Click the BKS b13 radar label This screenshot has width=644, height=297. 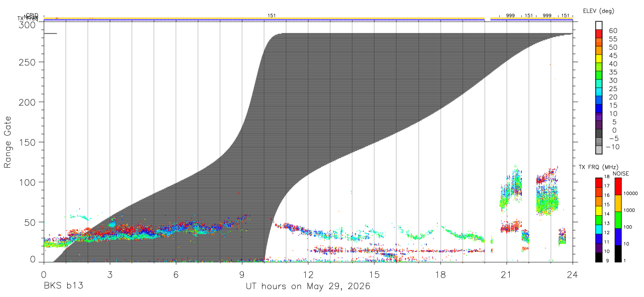pos(63,286)
